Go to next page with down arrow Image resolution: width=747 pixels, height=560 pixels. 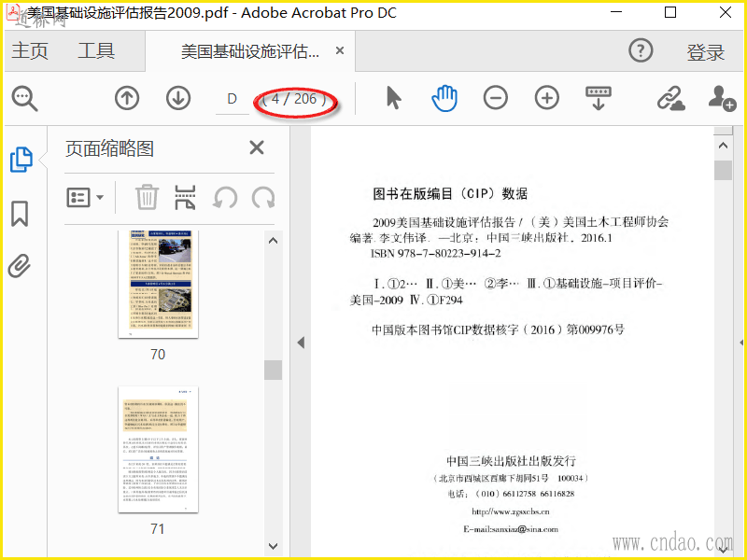coord(178,98)
